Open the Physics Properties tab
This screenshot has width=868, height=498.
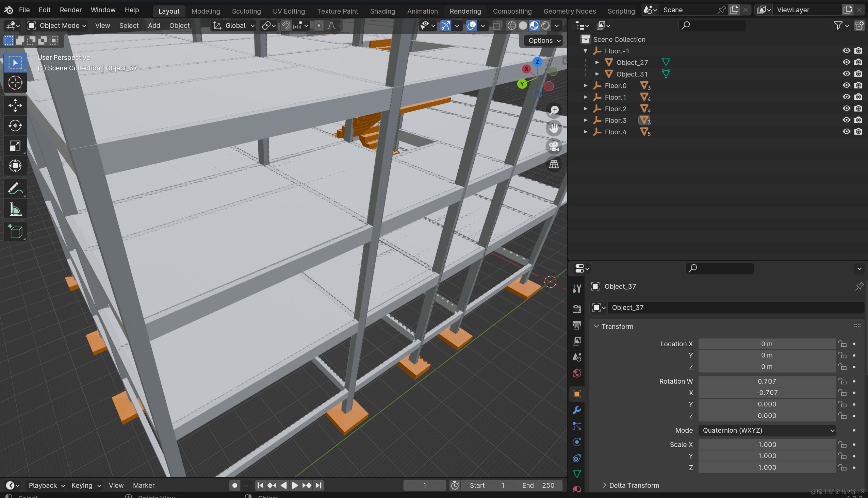(x=576, y=442)
